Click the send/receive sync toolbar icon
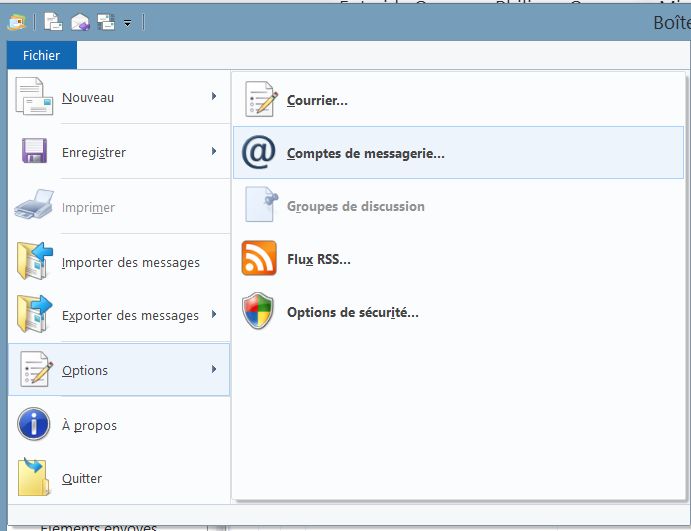This screenshot has width=691, height=531. pyautogui.click(x=106, y=22)
